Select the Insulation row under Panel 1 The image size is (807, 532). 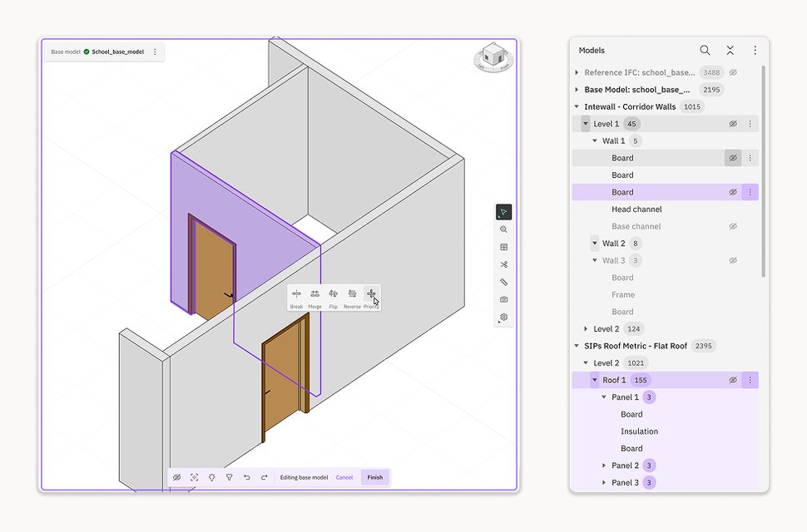tap(665, 431)
